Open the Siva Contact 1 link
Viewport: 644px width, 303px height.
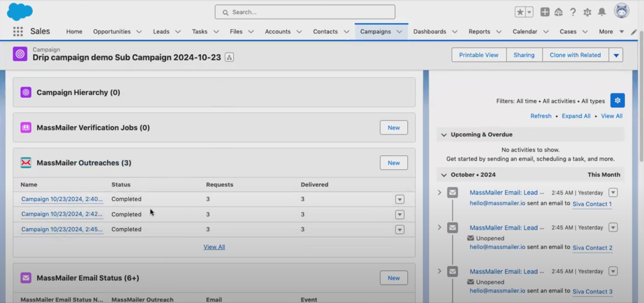tap(592, 204)
